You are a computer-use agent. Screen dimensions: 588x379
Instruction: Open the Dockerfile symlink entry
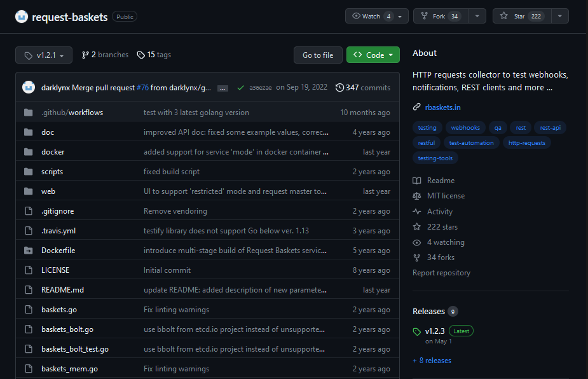coord(58,251)
